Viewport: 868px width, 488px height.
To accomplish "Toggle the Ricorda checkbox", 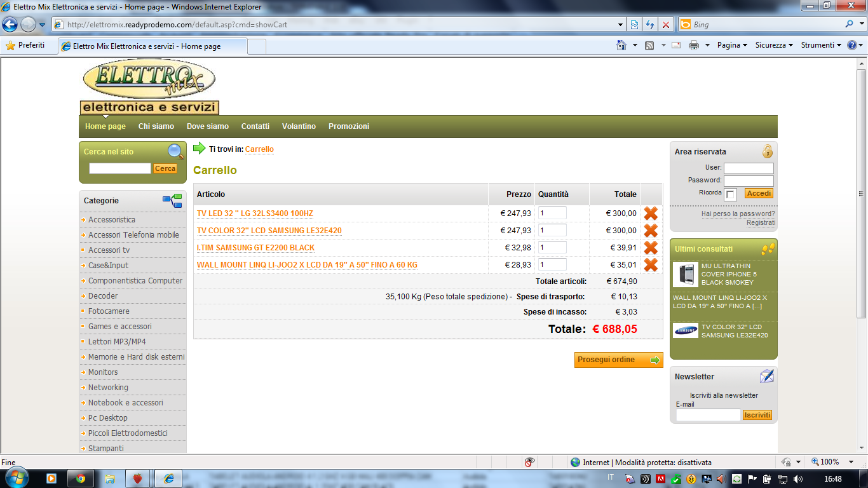I will tap(731, 194).
